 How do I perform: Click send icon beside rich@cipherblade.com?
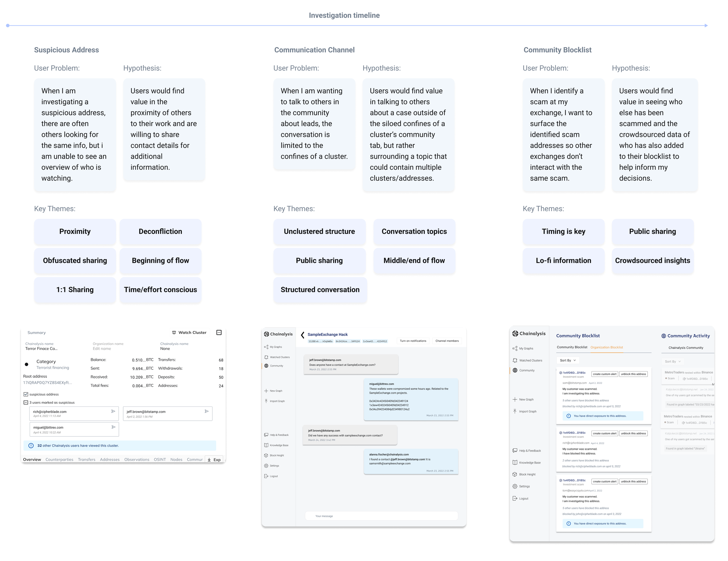click(113, 411)
